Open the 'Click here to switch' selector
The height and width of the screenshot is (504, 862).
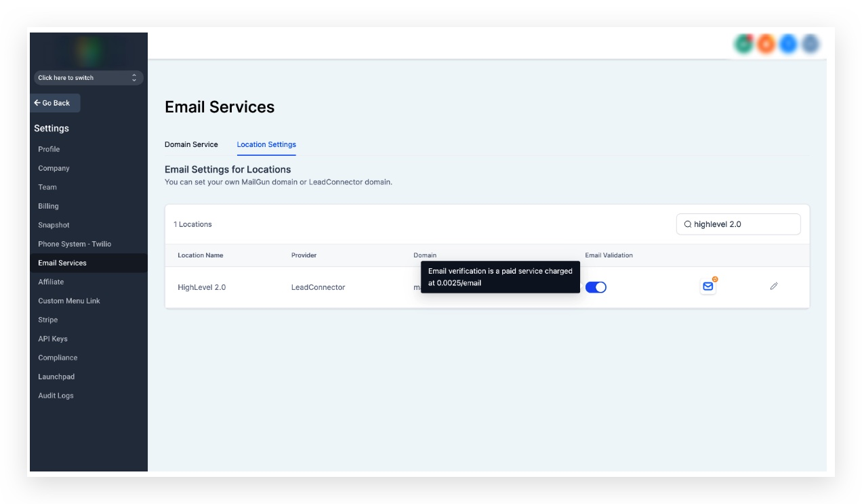(x=88, y=78)
